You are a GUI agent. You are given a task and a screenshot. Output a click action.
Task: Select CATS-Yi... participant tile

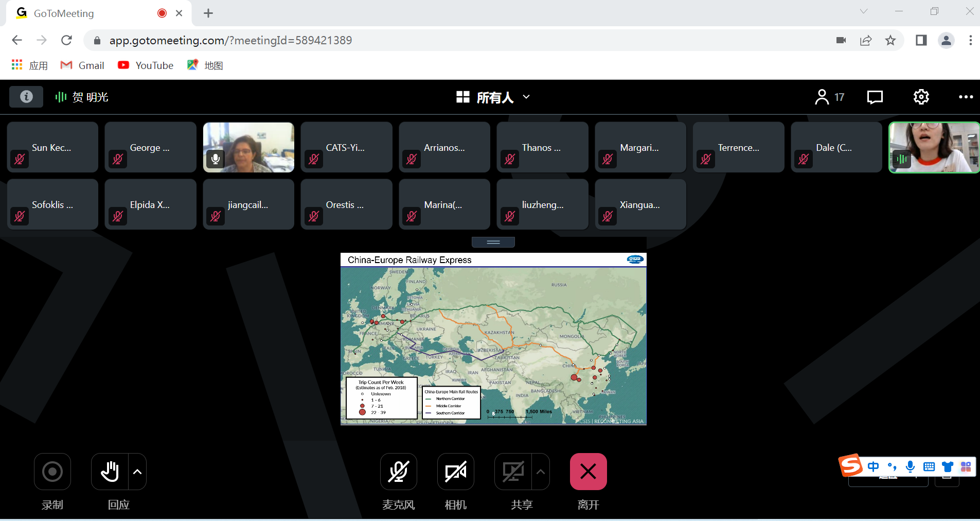tap(346, 147)
